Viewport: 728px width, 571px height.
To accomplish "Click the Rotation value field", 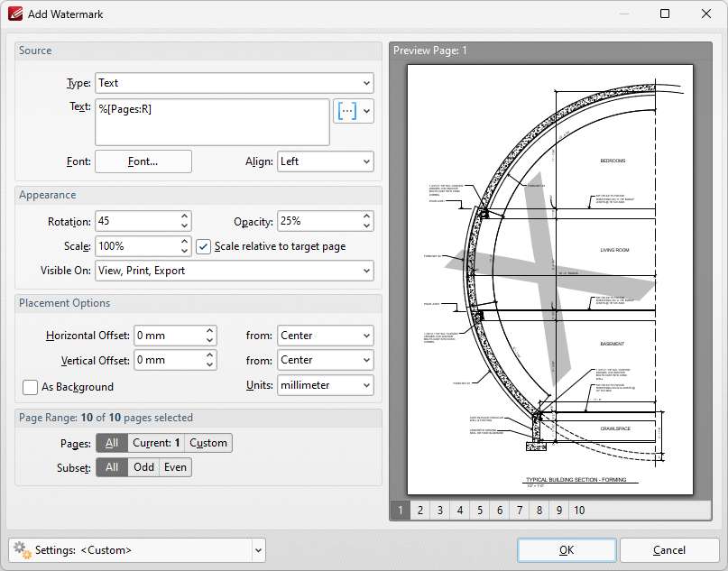I will [x=137, y=221].
